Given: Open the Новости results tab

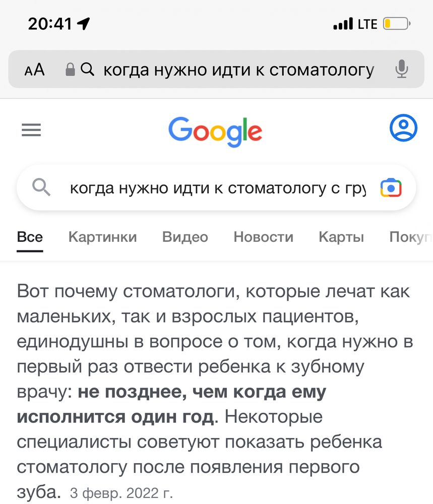Looking at the screenshot, I should [263, 237].
